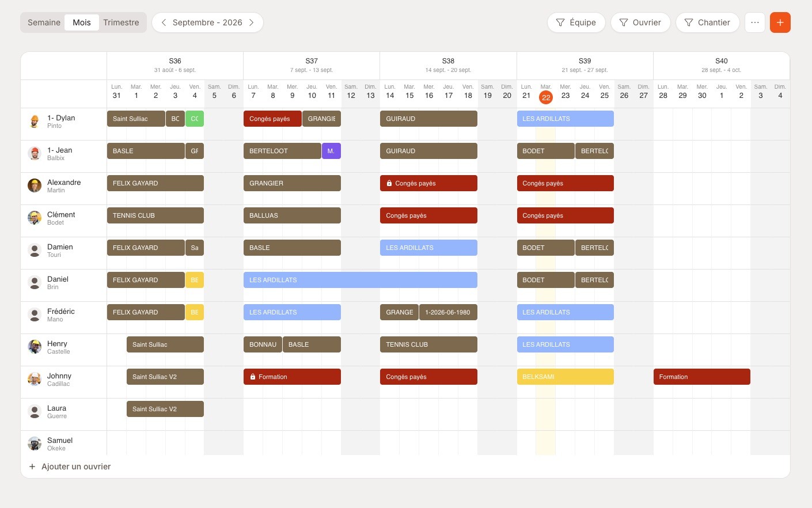812x508 pixels.
Task: Open Dylan's Saint Sulliac assignment
Action: [x=136, y=119]
